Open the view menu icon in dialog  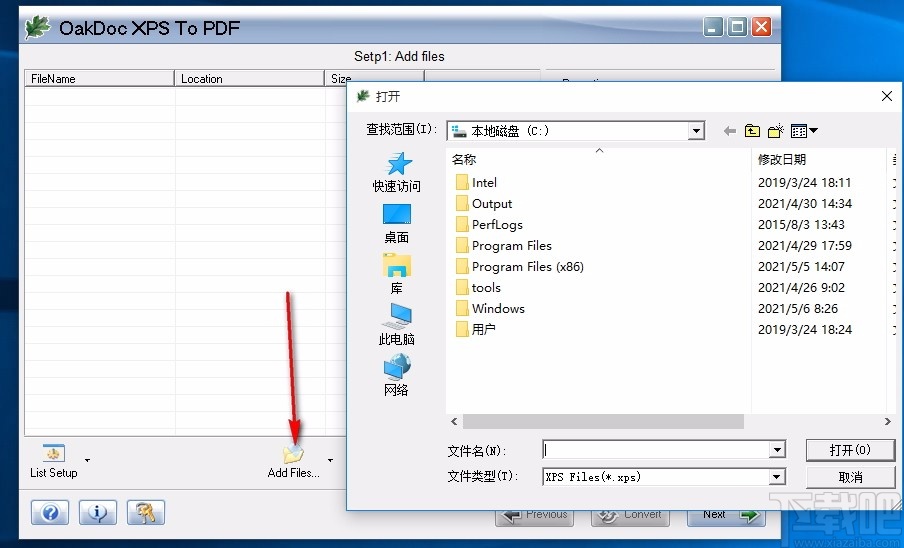tap(804, 131)
